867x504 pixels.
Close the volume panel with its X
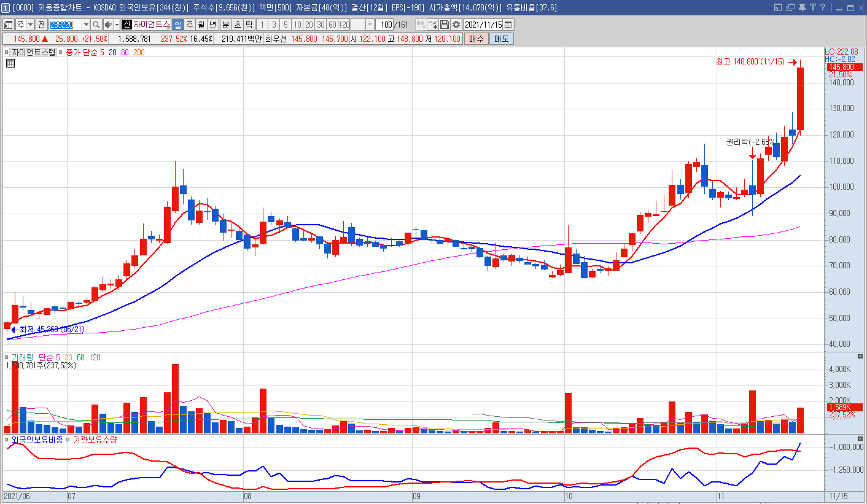860,357
